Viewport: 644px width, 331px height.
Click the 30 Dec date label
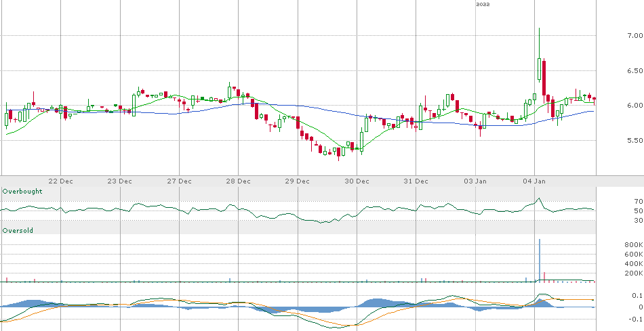[x=357, y=181]
